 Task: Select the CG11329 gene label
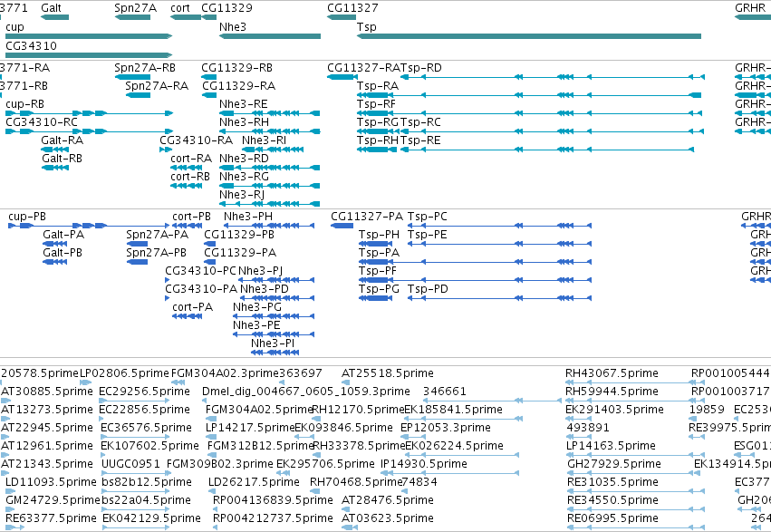[226, 8]
